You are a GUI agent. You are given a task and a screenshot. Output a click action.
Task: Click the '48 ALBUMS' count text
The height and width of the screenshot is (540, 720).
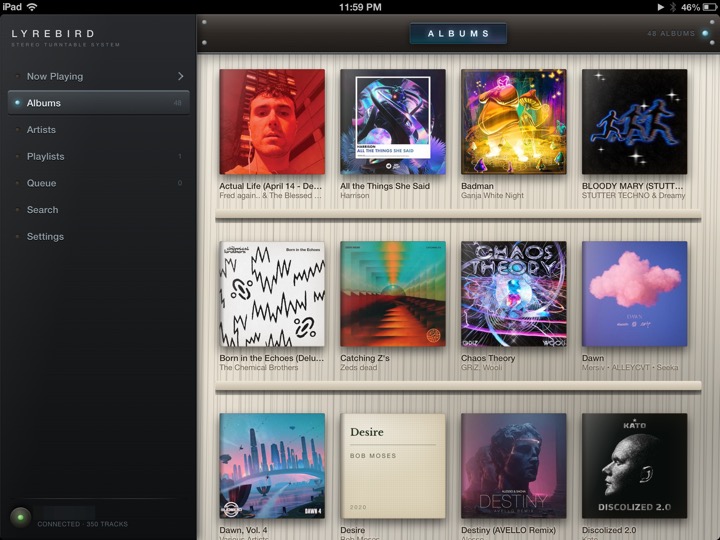[x=671, y=34]
